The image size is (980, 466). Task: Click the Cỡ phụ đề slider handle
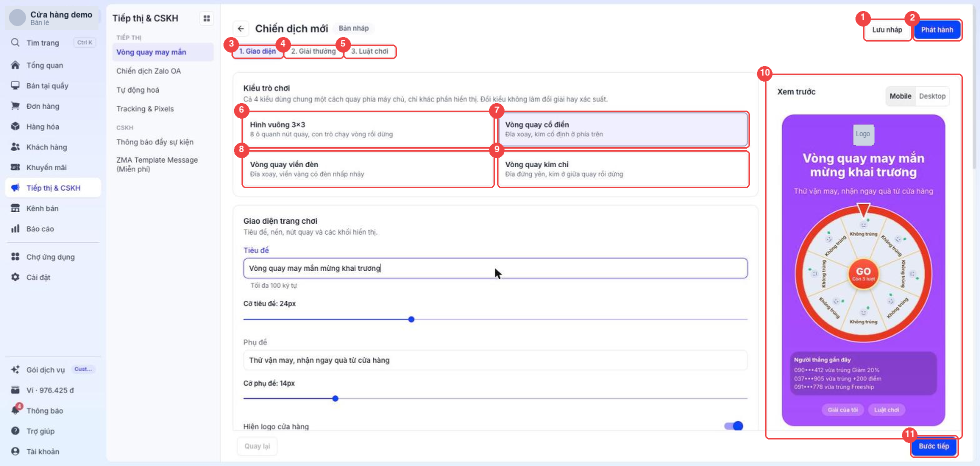point(335,398)
